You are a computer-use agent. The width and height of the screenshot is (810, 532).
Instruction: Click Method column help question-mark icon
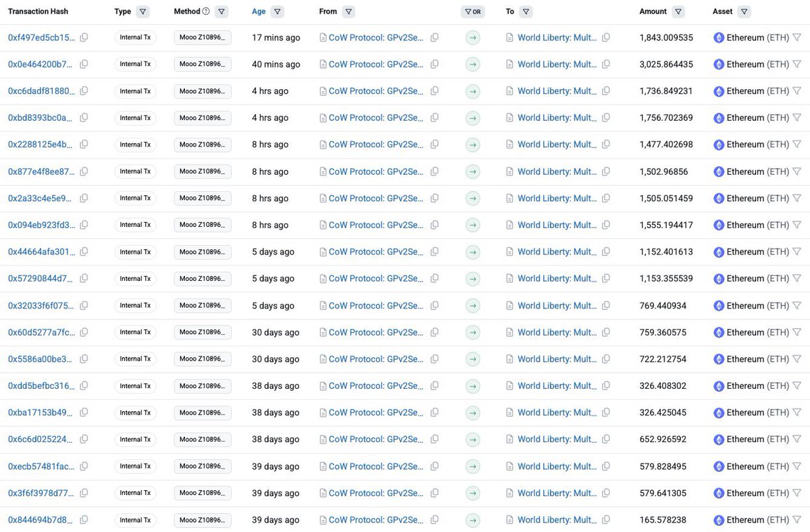click(x=206, y=11)
